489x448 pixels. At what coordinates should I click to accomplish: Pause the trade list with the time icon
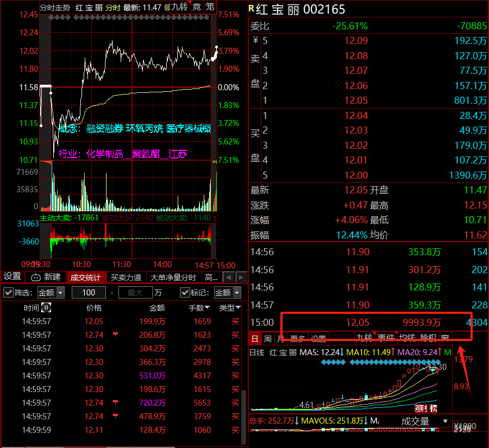click(x=47, y=308)
